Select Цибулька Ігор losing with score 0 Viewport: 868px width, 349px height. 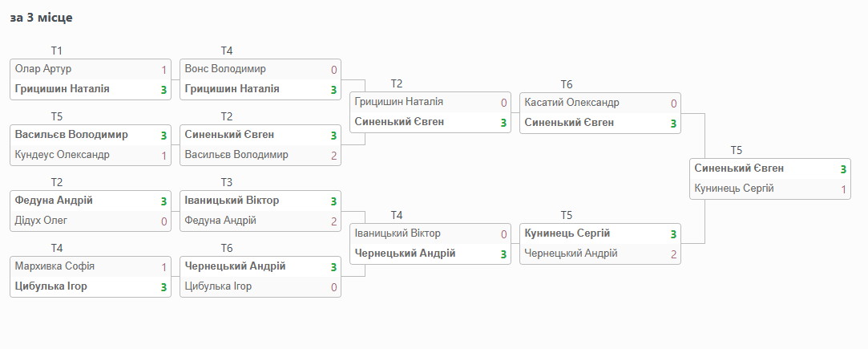coord(218,286)
